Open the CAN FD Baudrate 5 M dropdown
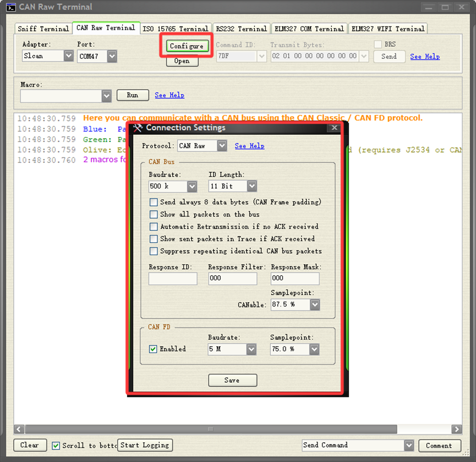 (251, 349)
